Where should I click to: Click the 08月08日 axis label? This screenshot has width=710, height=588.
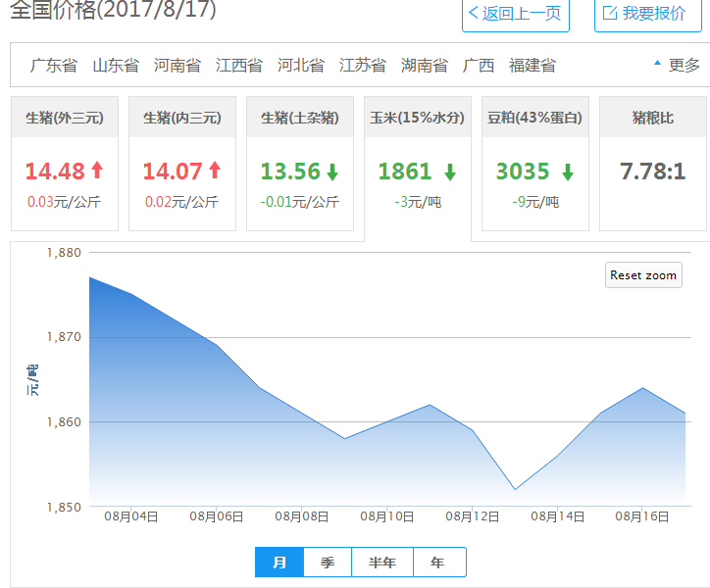pyautogui.click(x=302, y=516)
